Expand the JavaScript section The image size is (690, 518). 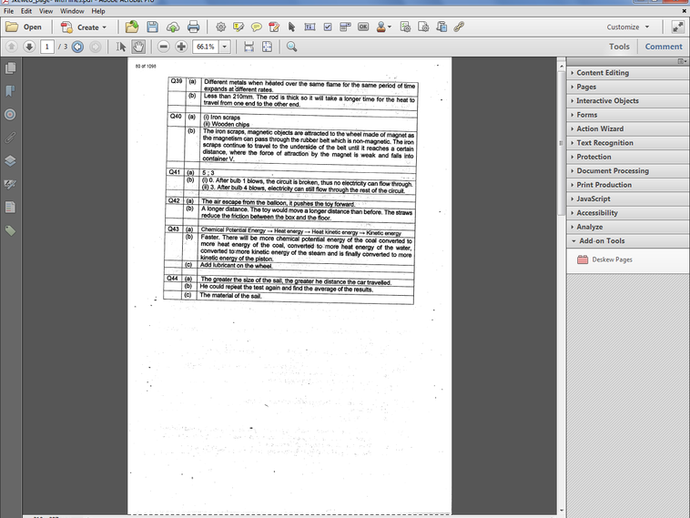pyautogui.click(x=628, y=199)
